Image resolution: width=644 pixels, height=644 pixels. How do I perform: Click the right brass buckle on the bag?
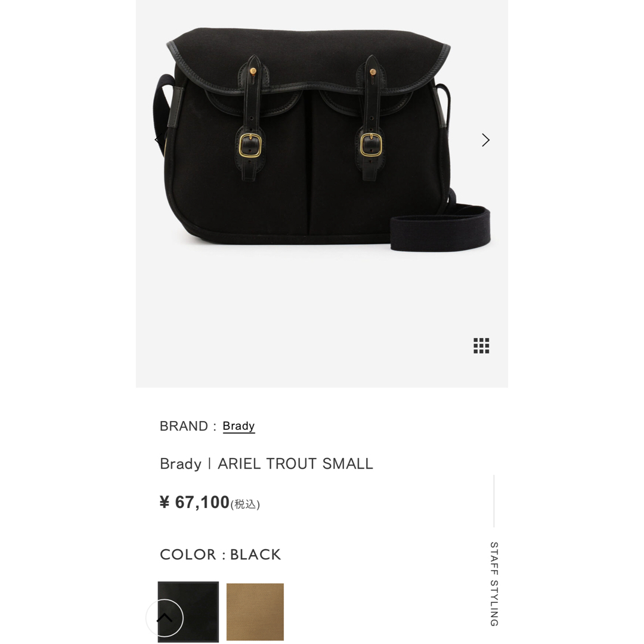pos(371,144)
